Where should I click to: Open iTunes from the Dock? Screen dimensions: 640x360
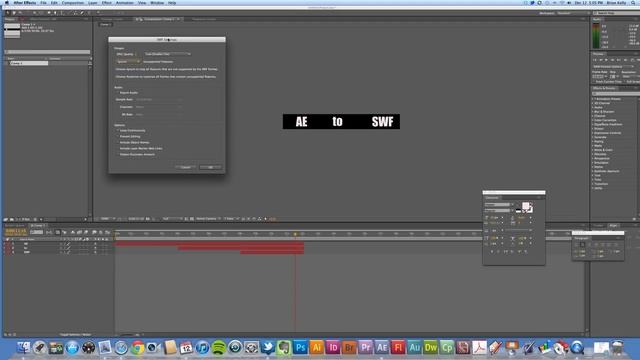[x=202, y=347]
